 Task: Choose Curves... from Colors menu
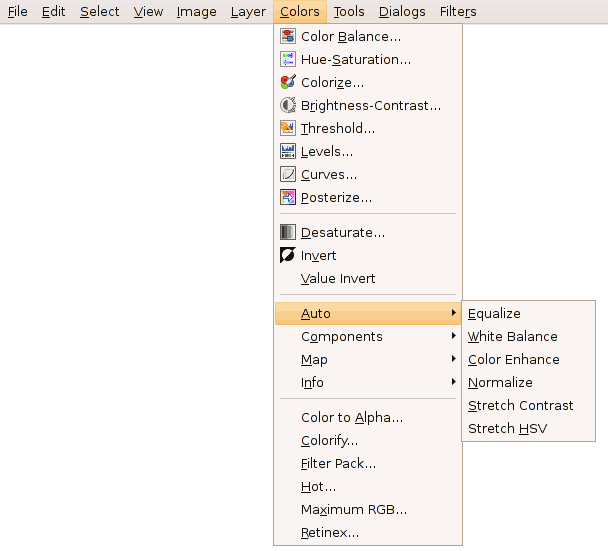(x=368, y=174)
